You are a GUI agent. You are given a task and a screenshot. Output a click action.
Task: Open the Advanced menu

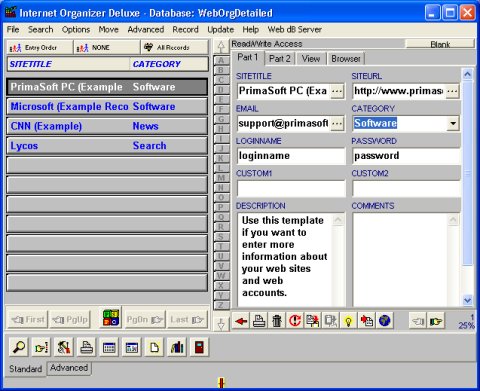(x=146, y=29)
